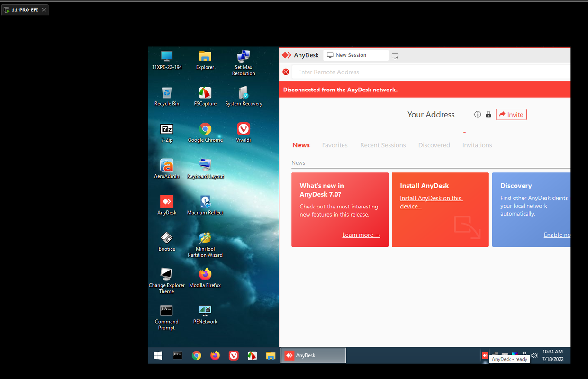Launch Vivaldi desktop shortcut
Viewport: 588px width, 379px height.
[x=244, y=133]
